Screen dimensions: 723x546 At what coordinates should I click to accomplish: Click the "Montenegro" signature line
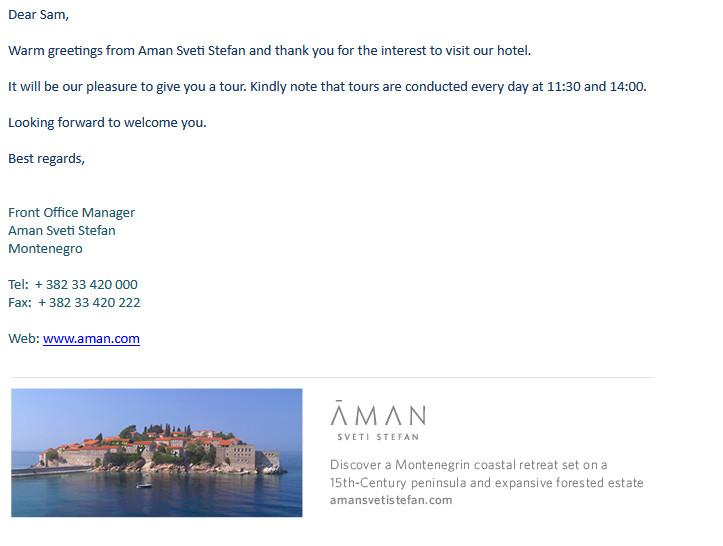coord(45,249)
